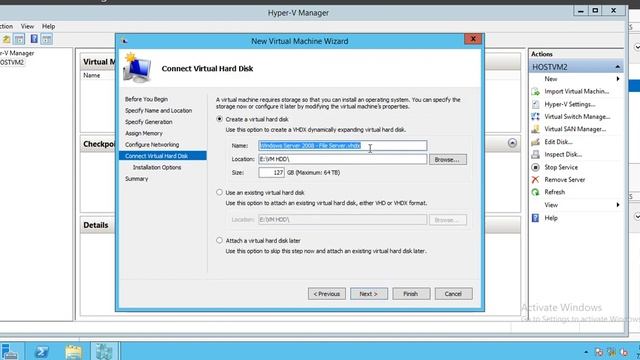Show hidden system tray icons arrow
Screen dimensions: 640x360
pos(586,352)
